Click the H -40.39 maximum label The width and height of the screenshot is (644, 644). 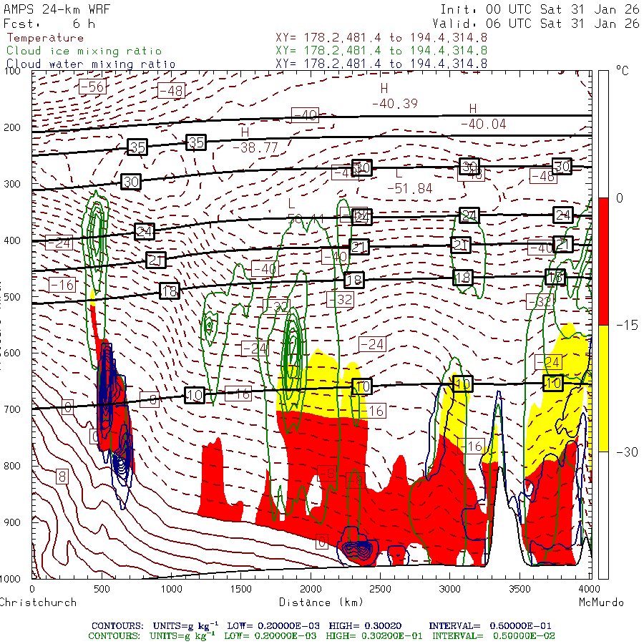[395, 96]
